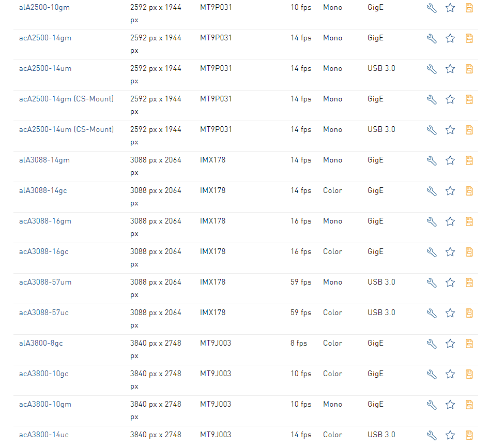Viewport: 504px width, 446px height.
Task: Open datasheet icon for alA3088-14gm
Action: coord(469,160)
